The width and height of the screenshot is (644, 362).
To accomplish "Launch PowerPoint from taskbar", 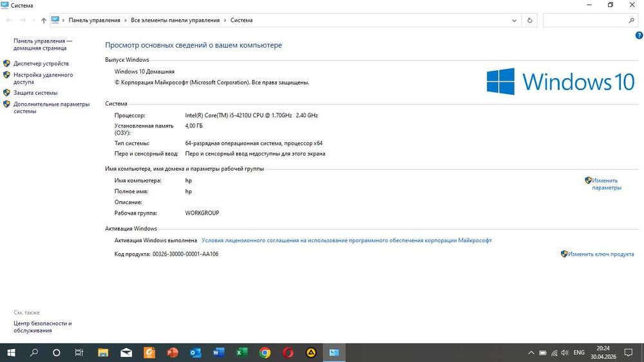I will coord(173,352).
